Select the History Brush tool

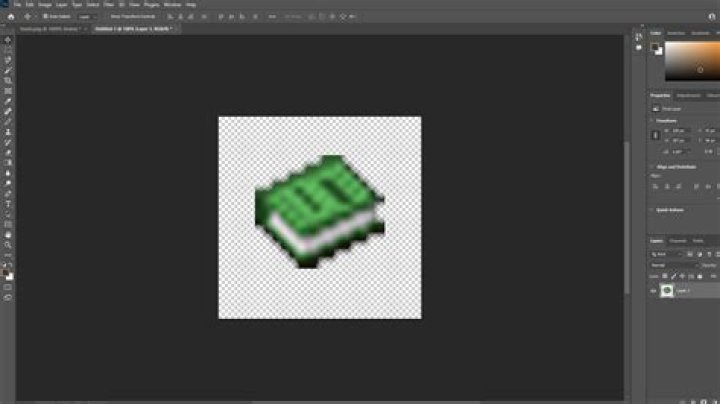coord(8,142)
